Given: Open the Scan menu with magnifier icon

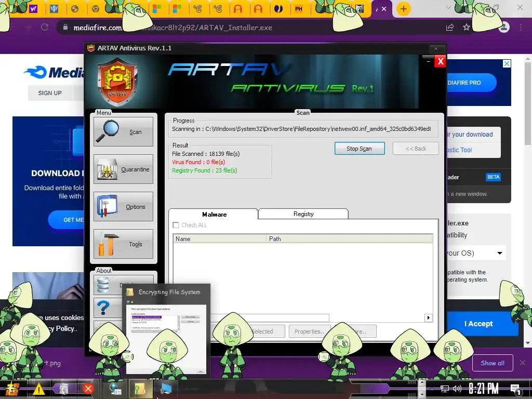Looking at the screenshot, I should 123,132.
